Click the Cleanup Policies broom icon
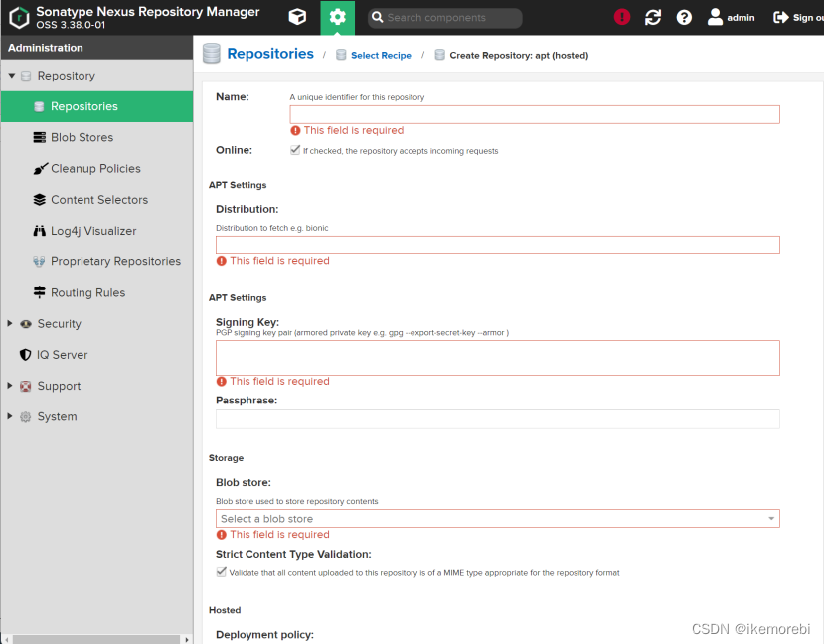The image size is (825, 644). pos(40,168)
